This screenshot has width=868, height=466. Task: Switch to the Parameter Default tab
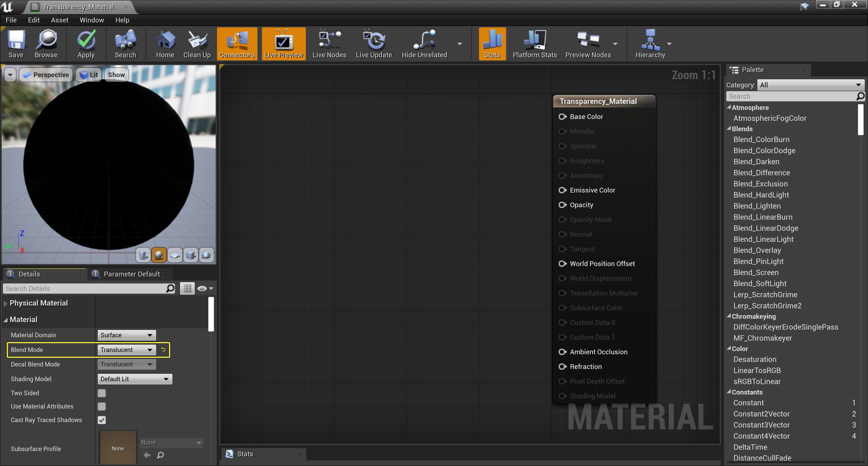tap(131, 274)
